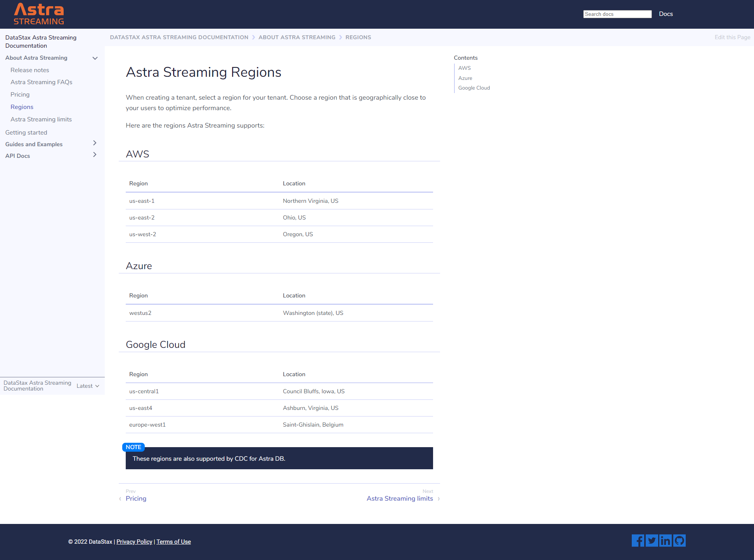Select ABOUT ASTRA STREAMING in the breadcrumb
Image resolution: width=754 pixels, height=560 pixels.
pos(297,37)
